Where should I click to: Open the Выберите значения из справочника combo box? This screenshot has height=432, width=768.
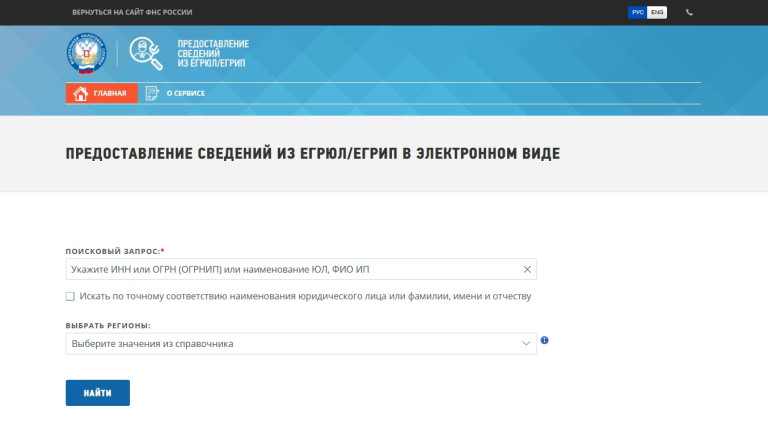(301, 344)
